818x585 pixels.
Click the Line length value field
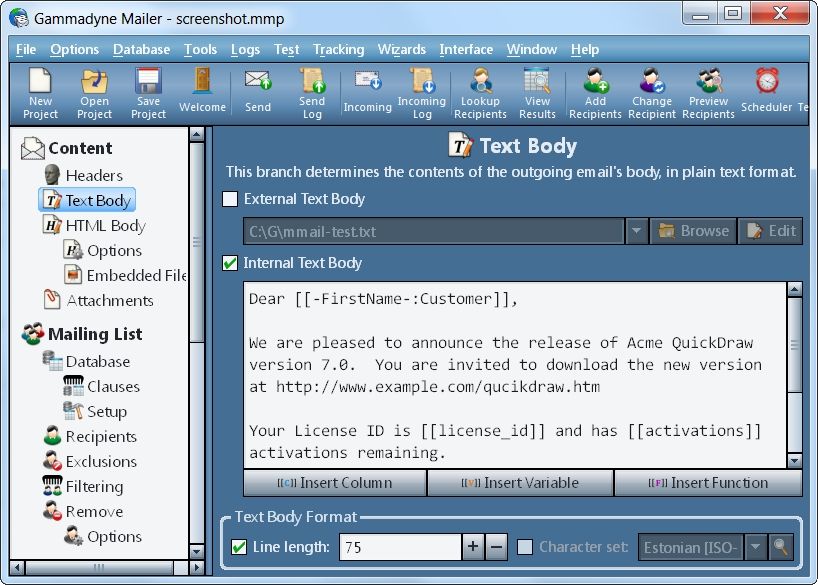pyautogui.click(x=400, y=547)
